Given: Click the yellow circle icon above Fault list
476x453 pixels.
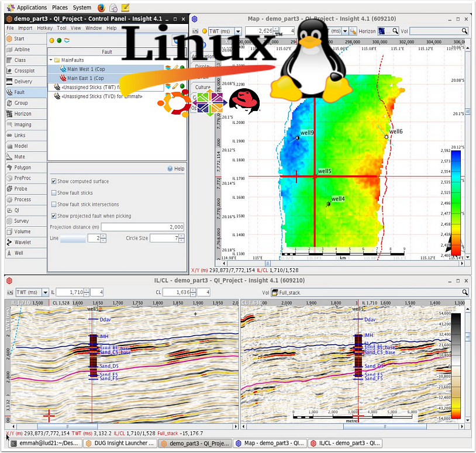Looking at the screenshot, I should pos(51,41).
